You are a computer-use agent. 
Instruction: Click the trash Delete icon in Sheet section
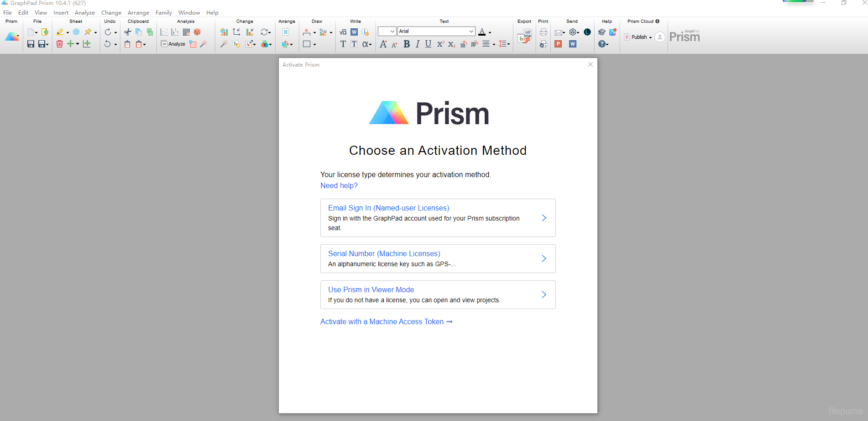[59, 43]
